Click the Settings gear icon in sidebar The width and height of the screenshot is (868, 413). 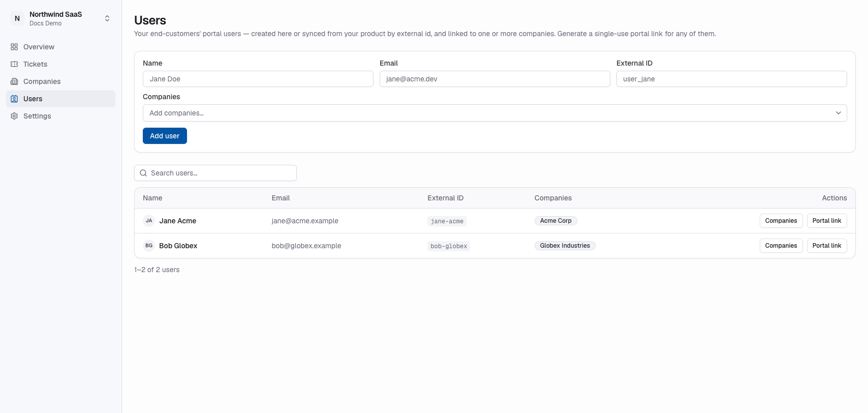coord(14,116)
